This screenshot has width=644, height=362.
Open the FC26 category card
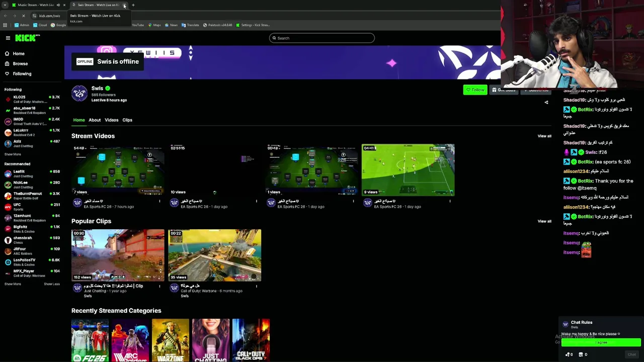(x=90, y=340)
